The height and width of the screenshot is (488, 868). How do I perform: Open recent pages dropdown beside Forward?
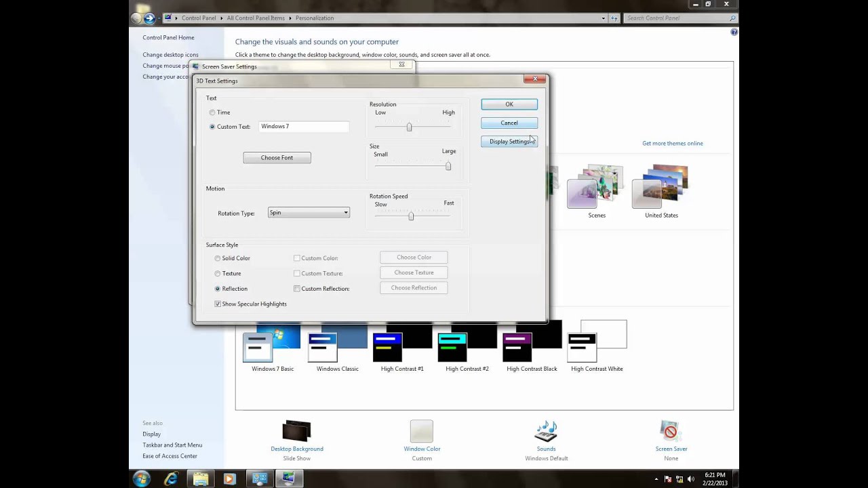point(159,18)
